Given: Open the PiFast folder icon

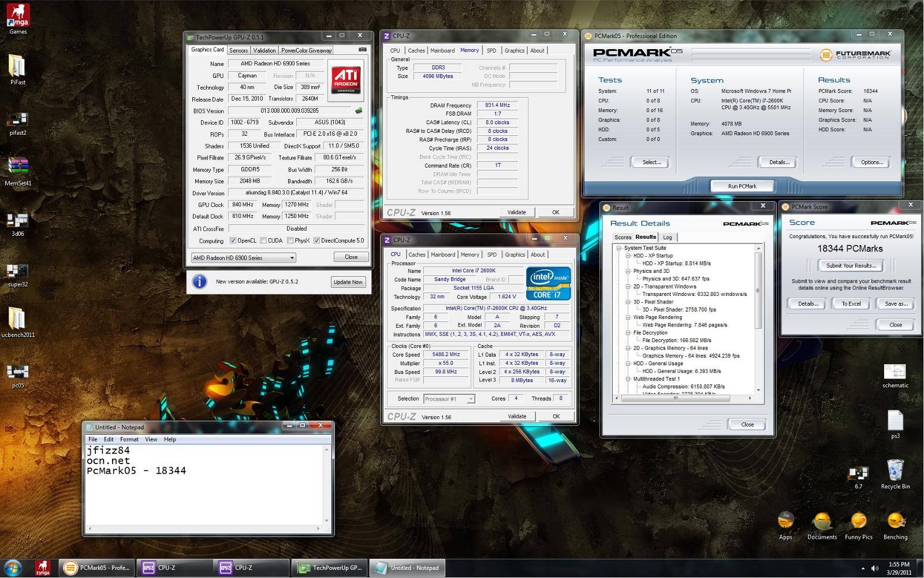Looking at the screenshot, I should [17, 70].
